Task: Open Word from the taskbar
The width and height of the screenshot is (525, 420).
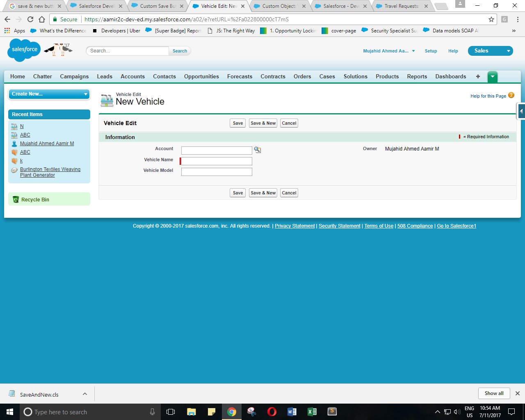Action: (x=292, y=412)
